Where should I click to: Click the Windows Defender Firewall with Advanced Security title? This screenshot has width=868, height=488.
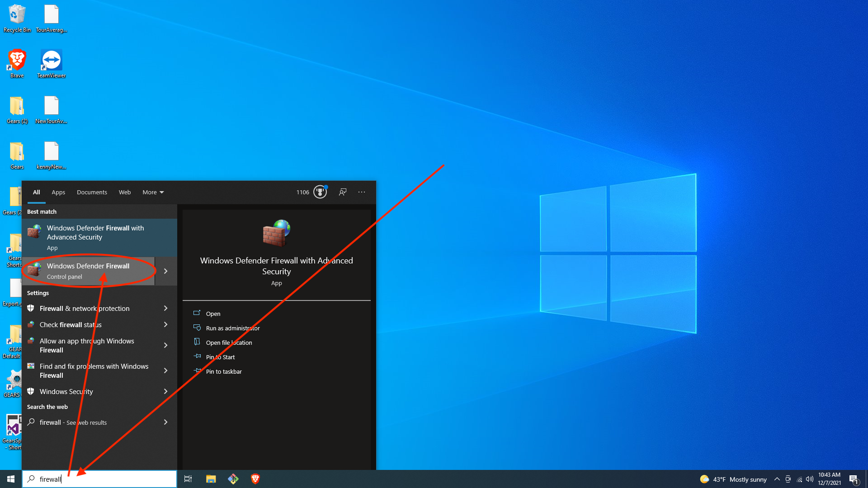(277, 266)
